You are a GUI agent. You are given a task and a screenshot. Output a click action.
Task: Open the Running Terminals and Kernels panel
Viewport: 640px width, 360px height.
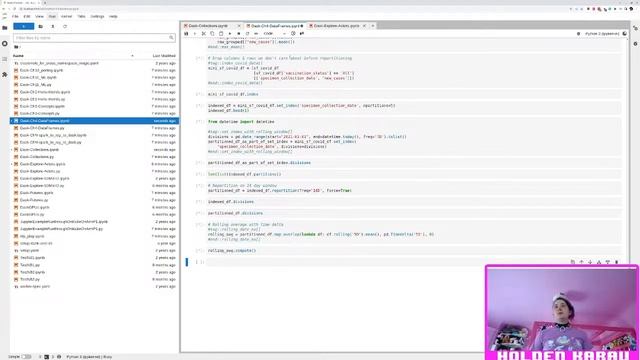(x=5, y=44)
